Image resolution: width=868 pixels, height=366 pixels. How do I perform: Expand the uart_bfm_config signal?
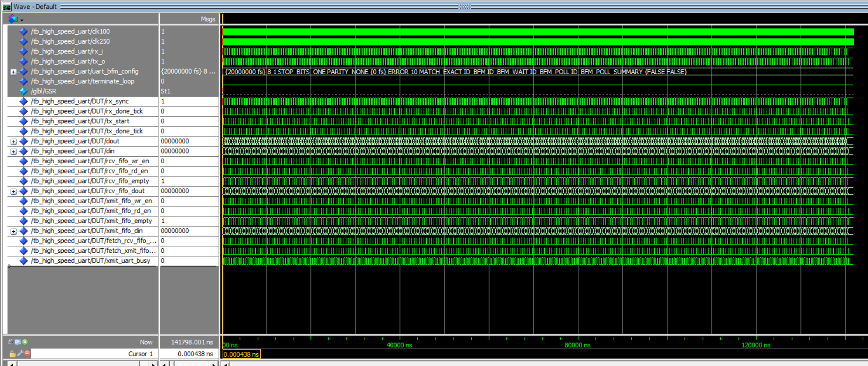click(14, 72)
